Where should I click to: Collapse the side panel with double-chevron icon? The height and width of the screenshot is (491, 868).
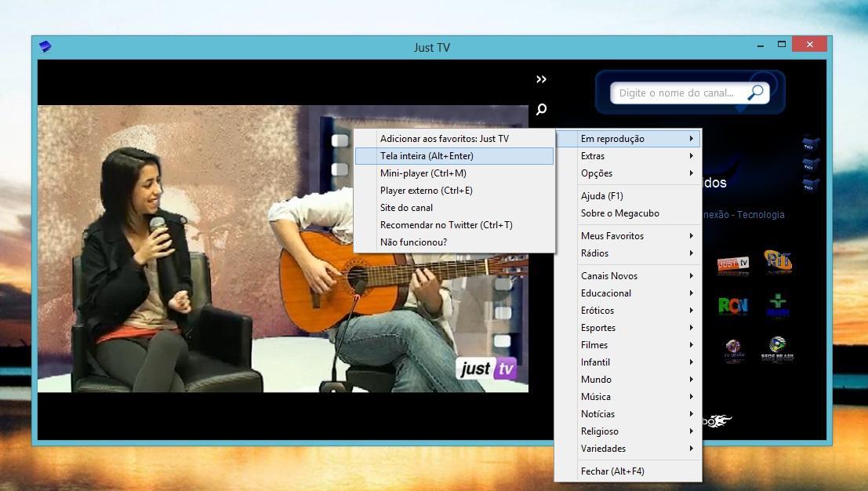tap(541, 79)
